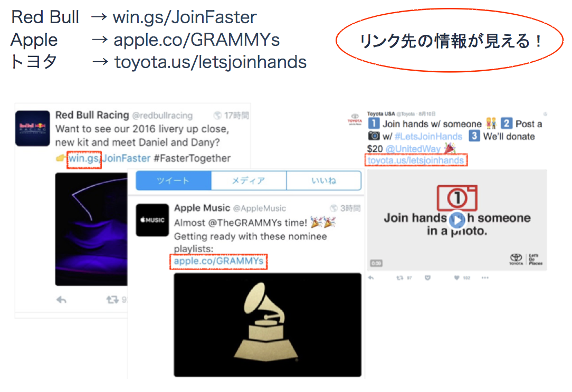Select the ツイート tab

click(x=174, y=180)
